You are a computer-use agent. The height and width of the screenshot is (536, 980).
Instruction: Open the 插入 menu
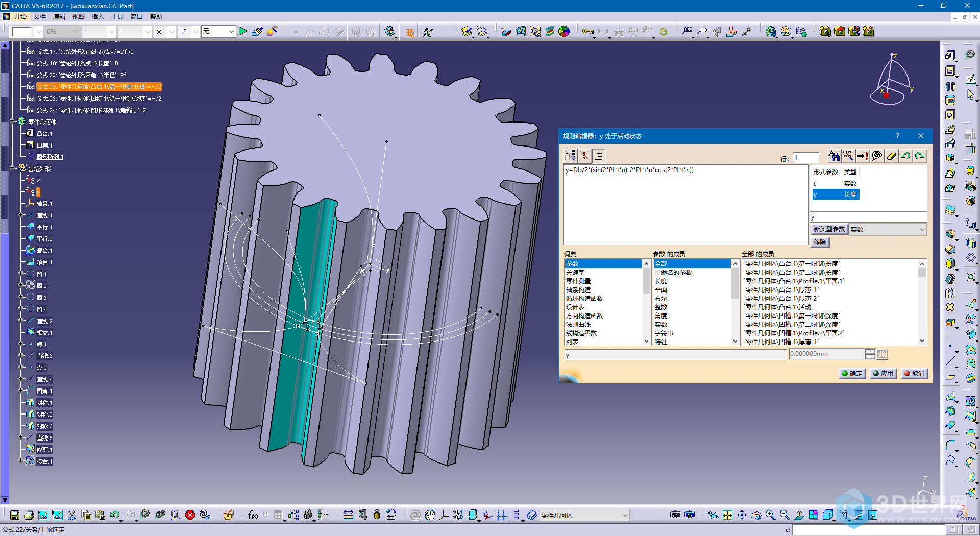(97, 16)
